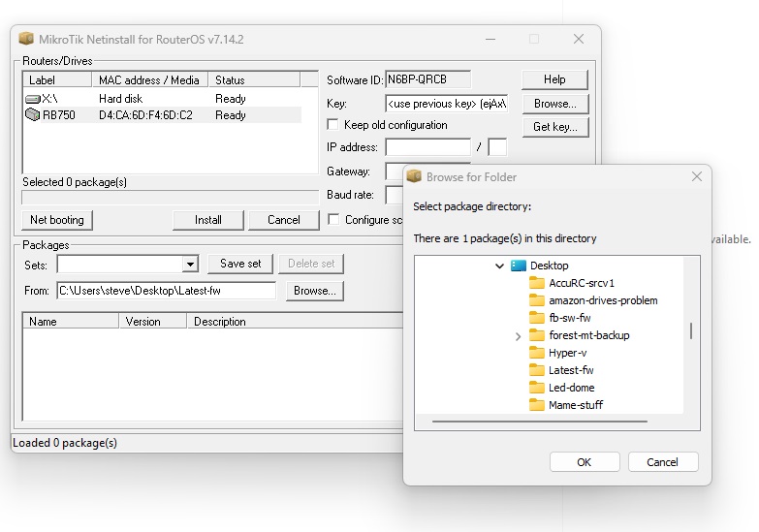Click the MAC address / Media column header
The image size is (759, 532).
pos(150,79)
